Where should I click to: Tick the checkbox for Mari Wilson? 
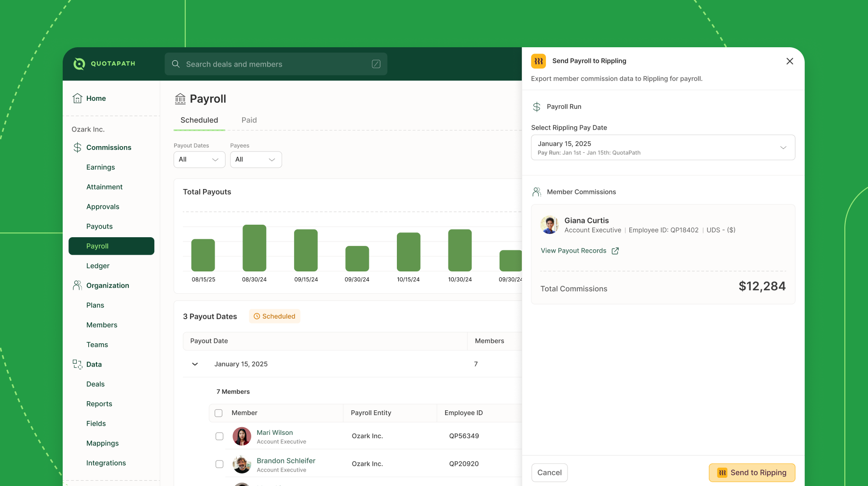pos(219,436)
